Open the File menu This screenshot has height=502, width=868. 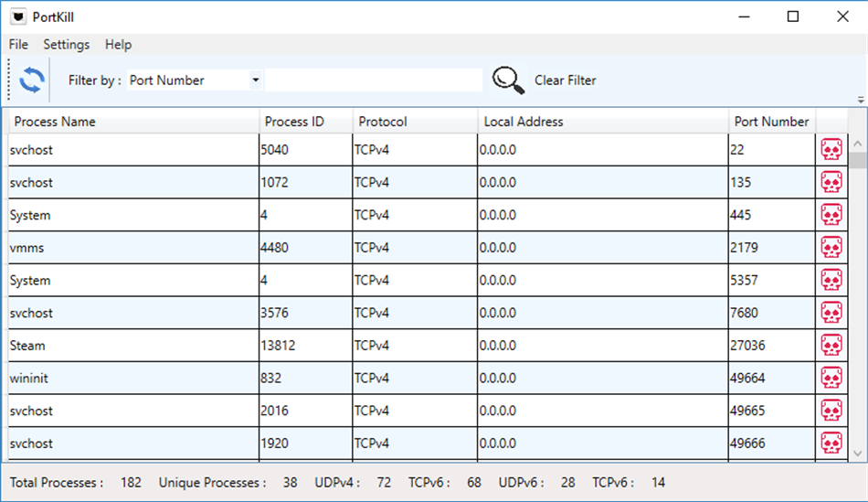click(x=18, y=44)
